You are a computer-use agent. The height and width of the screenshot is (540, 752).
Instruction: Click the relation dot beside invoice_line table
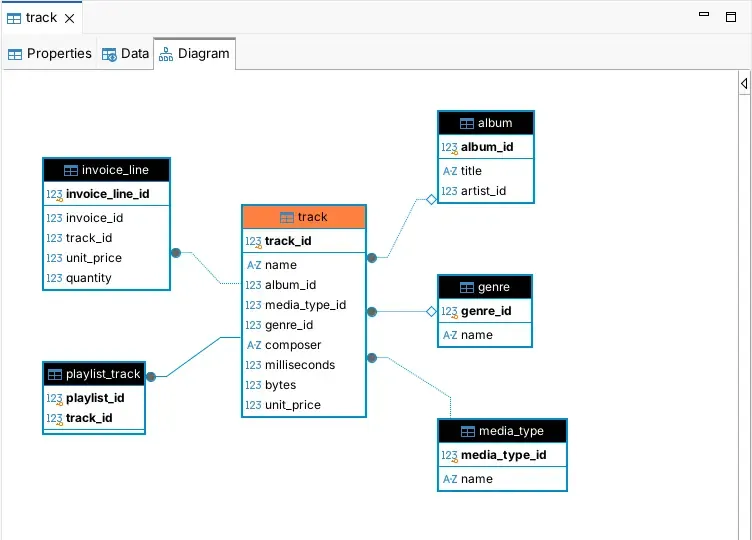176,252
